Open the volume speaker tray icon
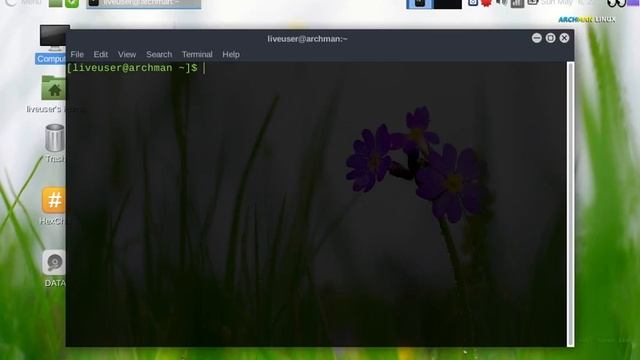Viewport: 640px width, 360px height. (x=502, y=3)
